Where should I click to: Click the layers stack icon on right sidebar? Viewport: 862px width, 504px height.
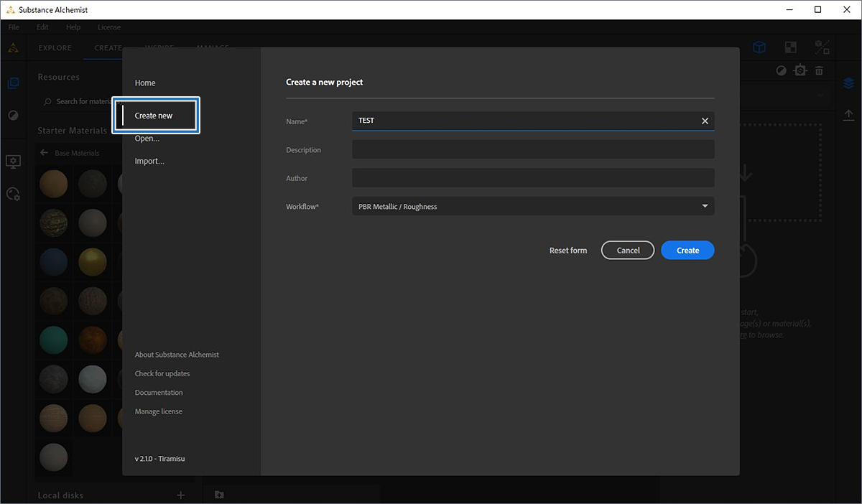point(848,83)
